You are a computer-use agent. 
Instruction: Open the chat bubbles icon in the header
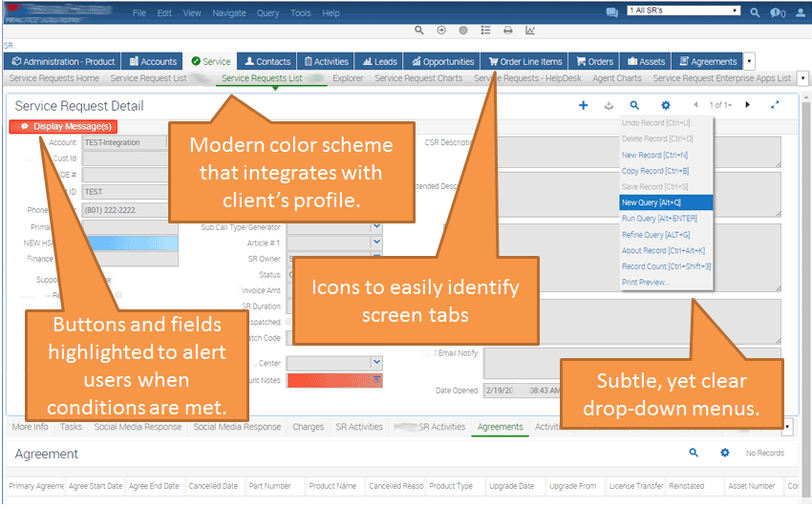(x=611, y=13)
